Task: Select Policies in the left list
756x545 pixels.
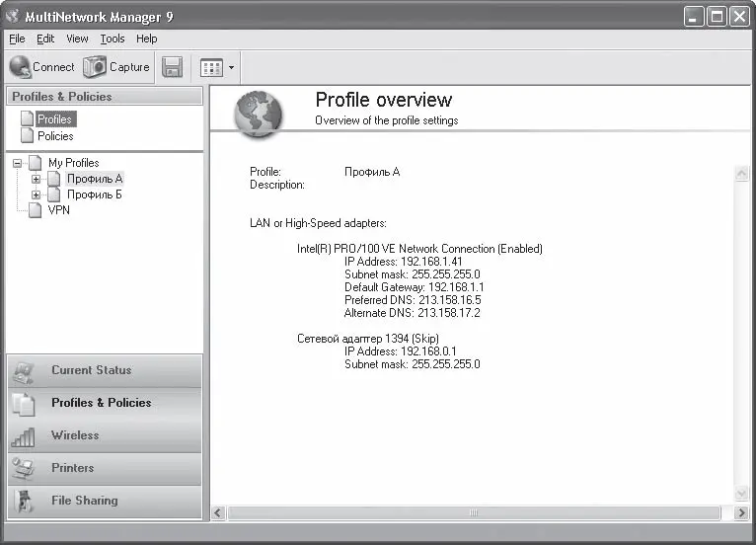Action: [55, 136]
